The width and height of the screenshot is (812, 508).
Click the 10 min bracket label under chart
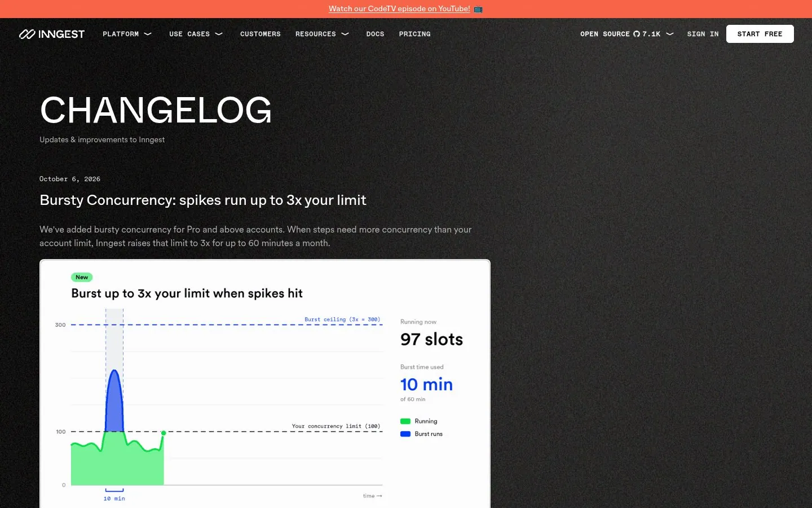(x=114, y=498)
